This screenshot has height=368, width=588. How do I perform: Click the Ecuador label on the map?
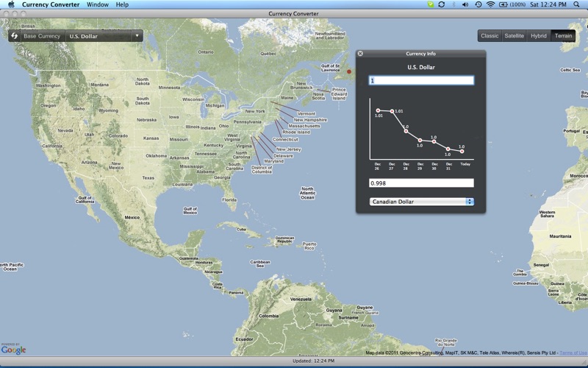click(245, 339)
